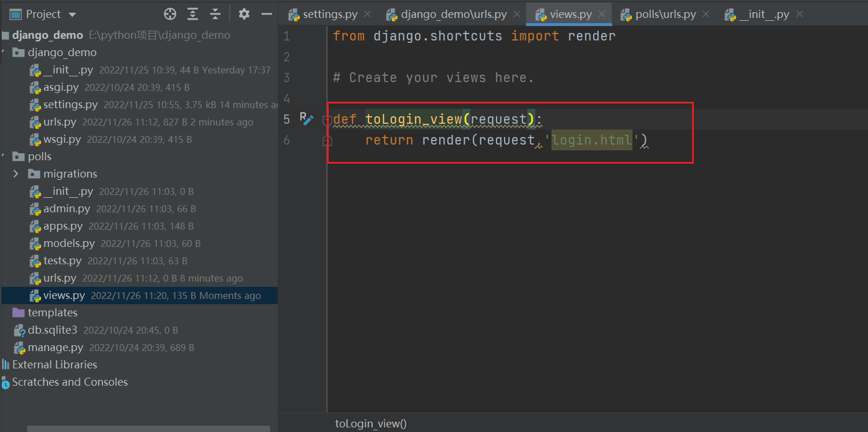Click the folder icon beside migrations

click(x=35, y=174)
